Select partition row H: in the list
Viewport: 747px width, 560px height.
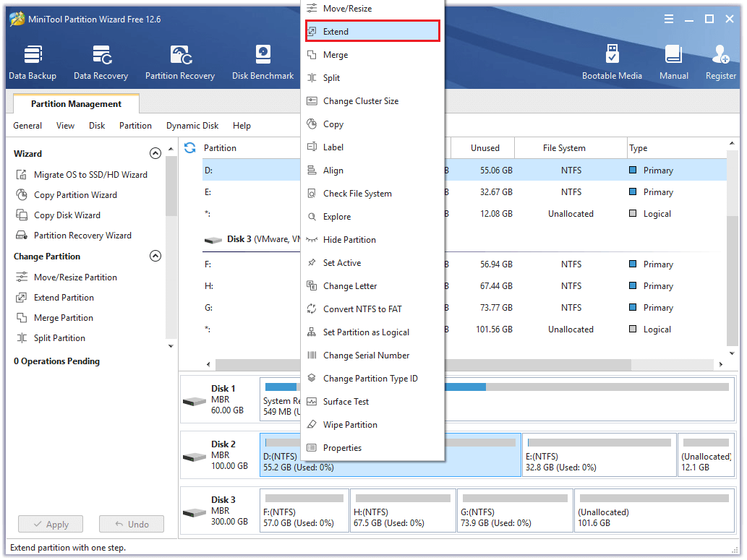pyautogui.click(x=464, y=286)
